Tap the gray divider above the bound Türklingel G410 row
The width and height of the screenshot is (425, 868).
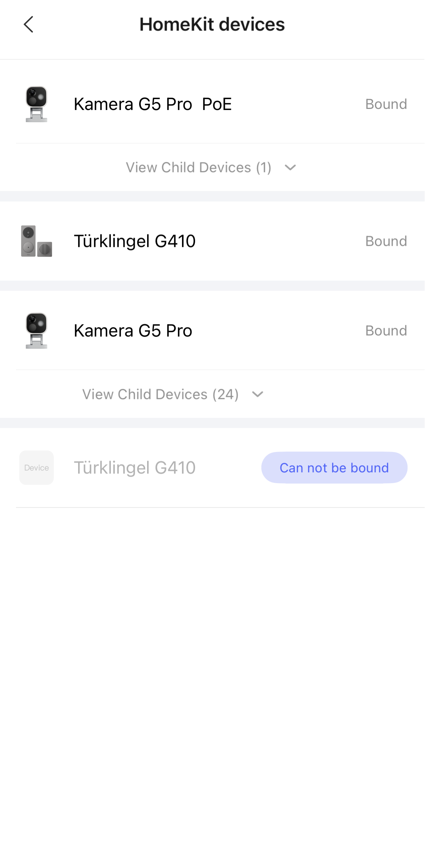coord(212,196)
